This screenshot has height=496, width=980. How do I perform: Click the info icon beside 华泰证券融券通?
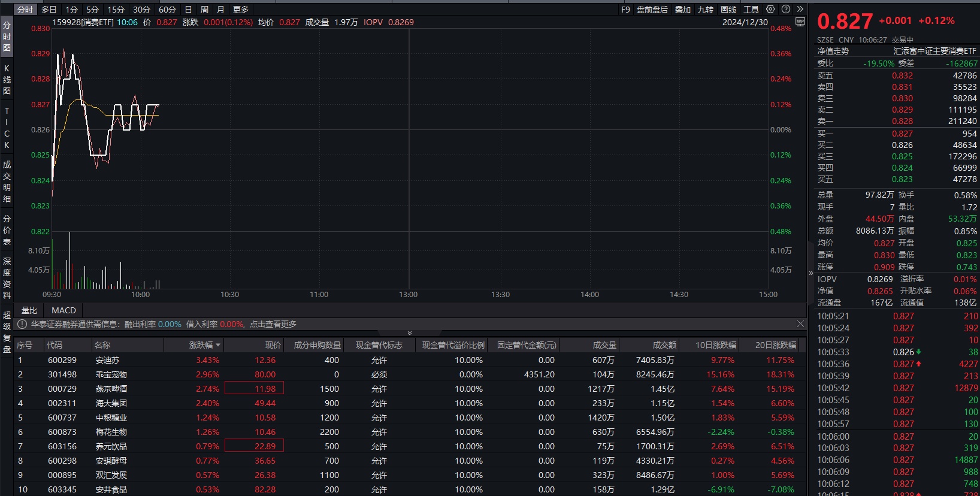(x=22, y=324)
